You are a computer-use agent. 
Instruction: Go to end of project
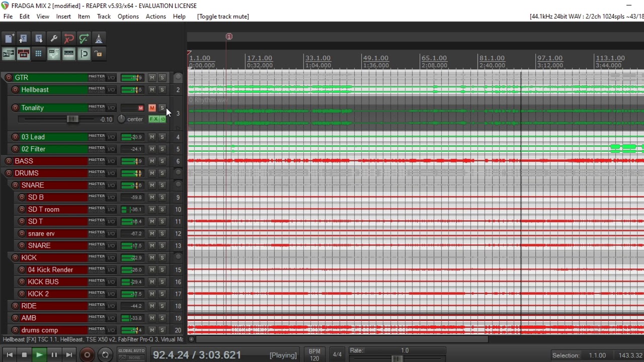point(69,355)
